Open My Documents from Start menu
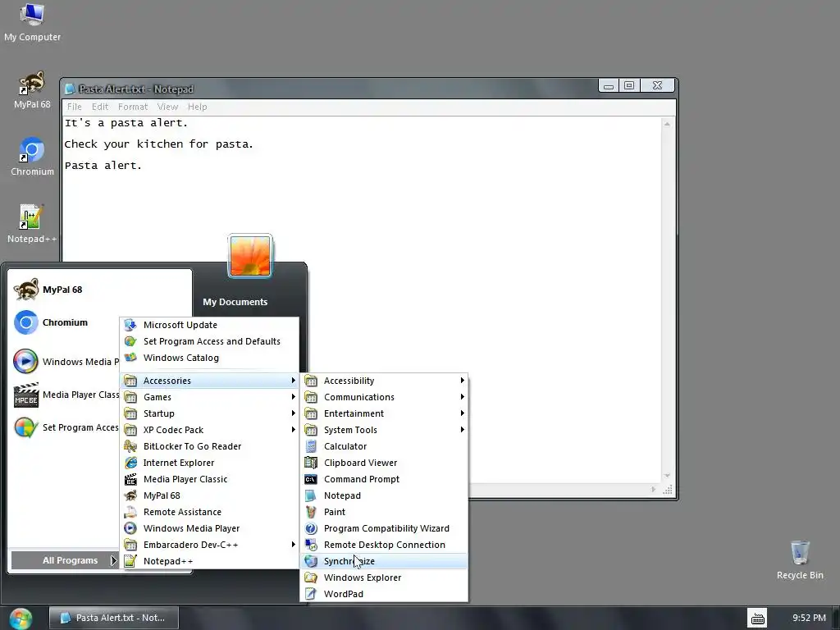This screenshot has width=840, height=630. click(x=235, y=302)
